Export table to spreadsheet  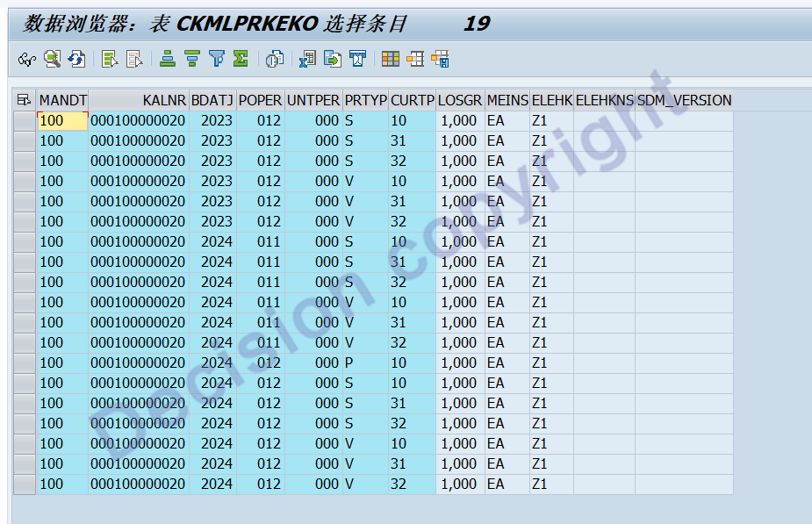[x=307, y=59]
